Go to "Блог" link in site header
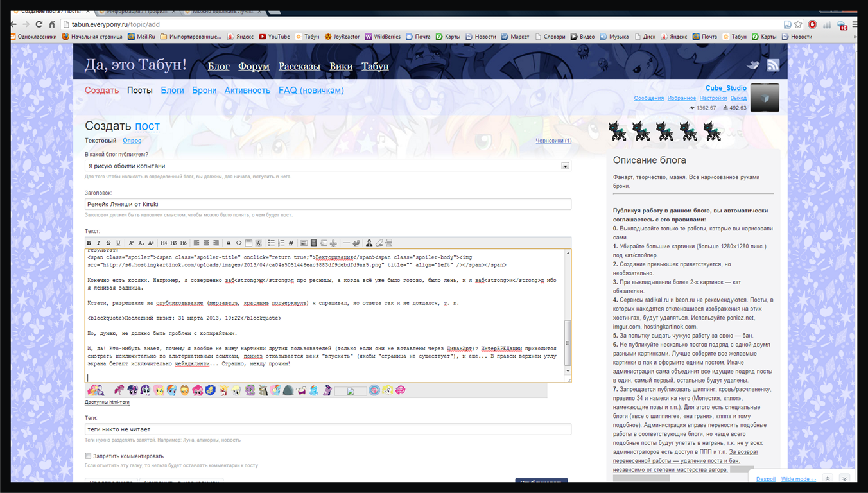 coord(219,66)
